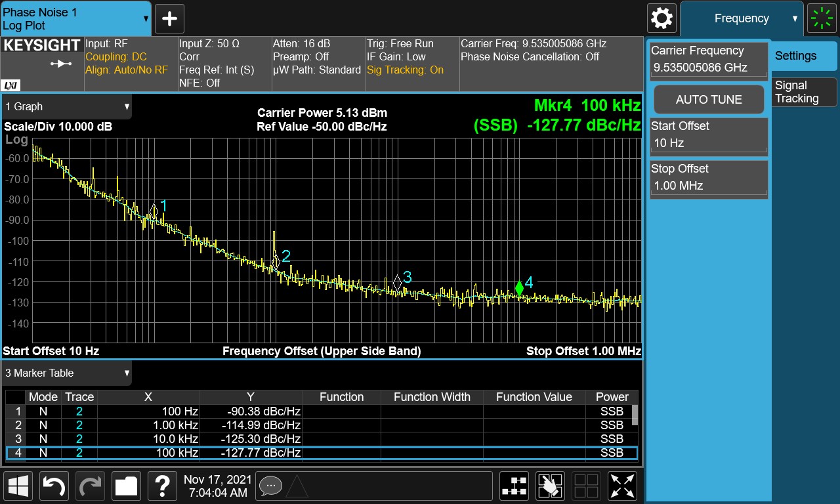Click the green sweep status indicator icon
Image resolution: width=840 pixels, height=504 pixels.
[x=822, y=18]
